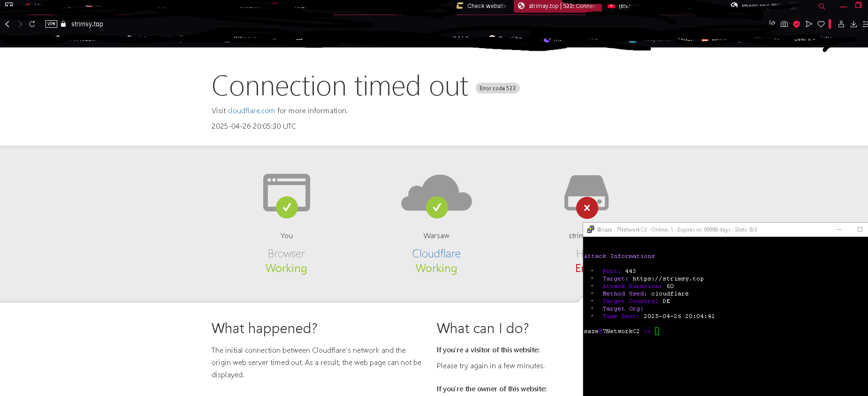Viewport: 868px width, 396px height.
Task: Click the green check on browser icon
Action: (x=287, y=207)
